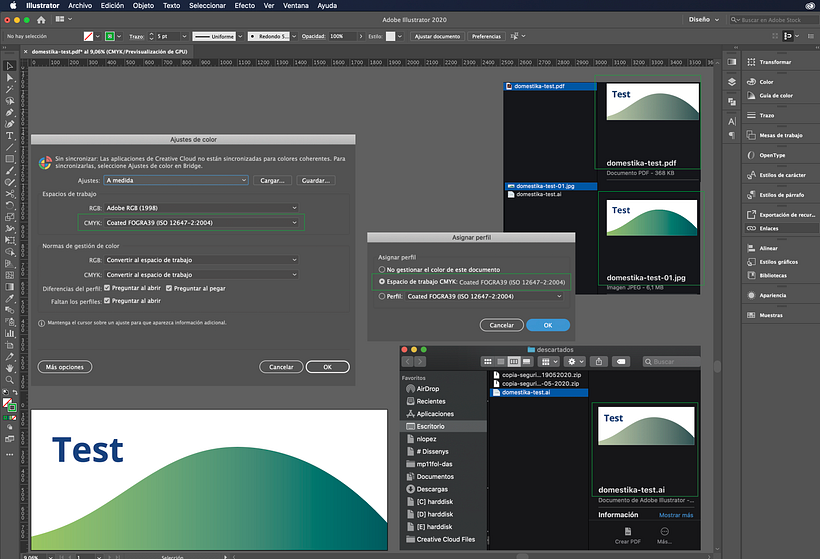The image size is (820, 559).
Task: Switch the Finder to gallery view
Action: click(527, 361)
